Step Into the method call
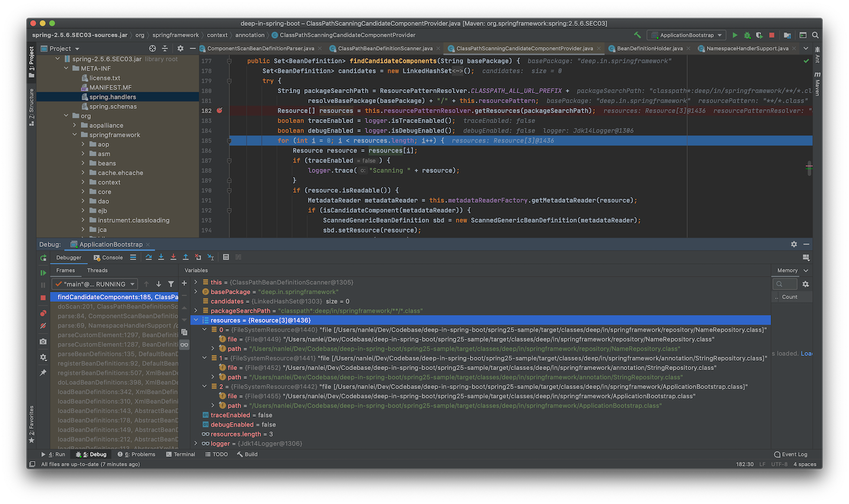The width and height of the screenshot is (849, 504). pyautogui.click(x=161, y=258)
